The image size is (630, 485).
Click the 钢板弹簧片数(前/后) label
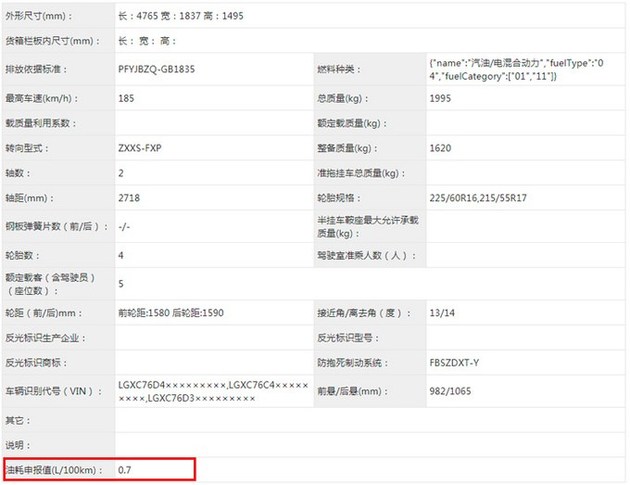(x=57, y=226)
